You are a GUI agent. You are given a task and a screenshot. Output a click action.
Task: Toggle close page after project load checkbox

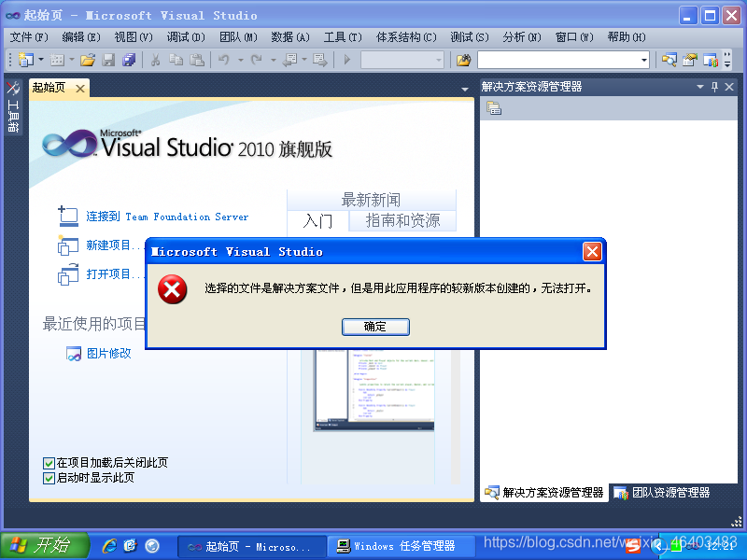coord(49,463)
